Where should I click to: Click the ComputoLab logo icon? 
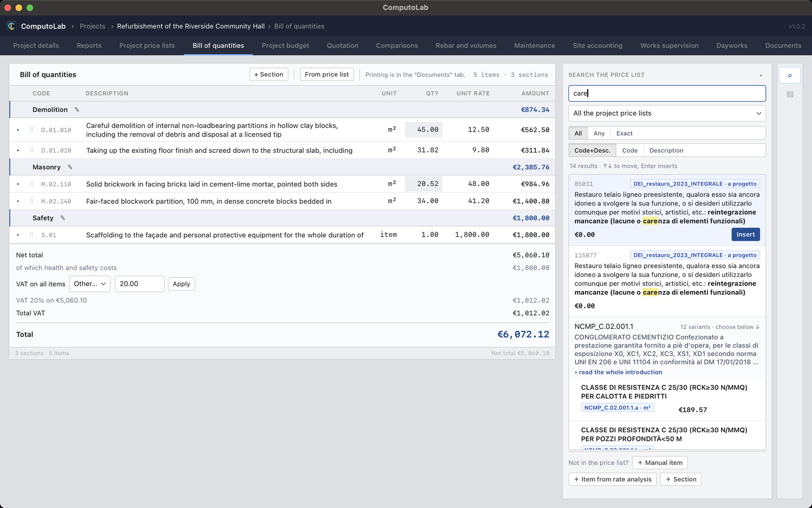[x=11, y=26]
